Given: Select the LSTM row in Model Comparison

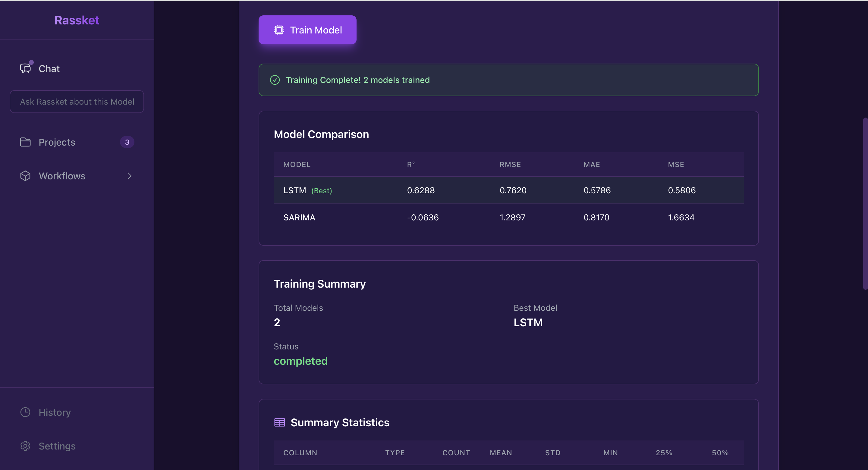Looking at the screenshot, I should (x=438, y=190).
